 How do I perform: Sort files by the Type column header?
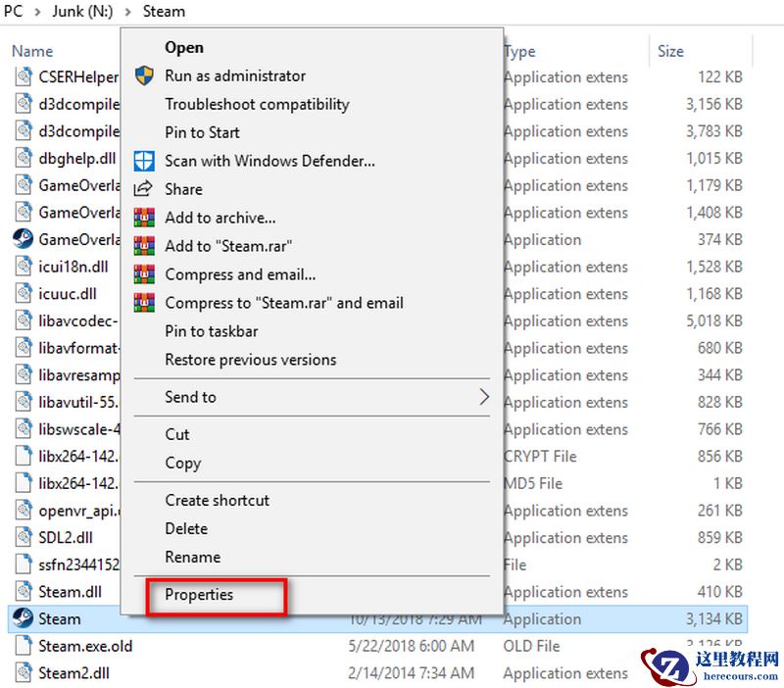coord(520,51)
